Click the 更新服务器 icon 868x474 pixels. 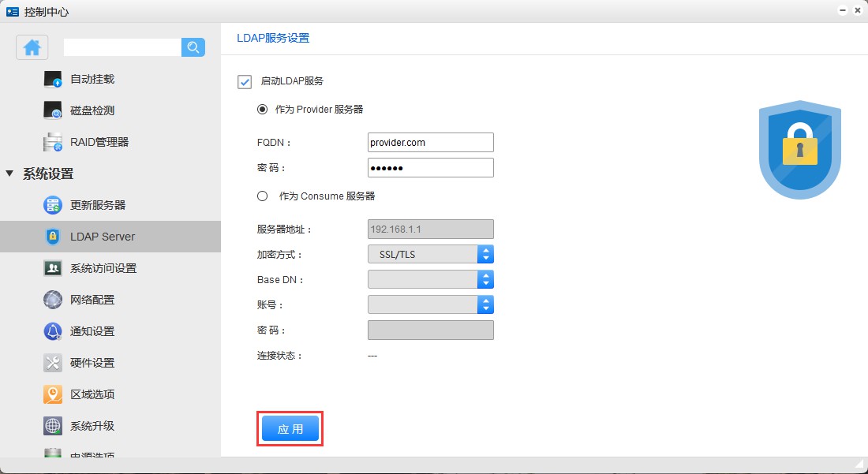tap(53, 205)
